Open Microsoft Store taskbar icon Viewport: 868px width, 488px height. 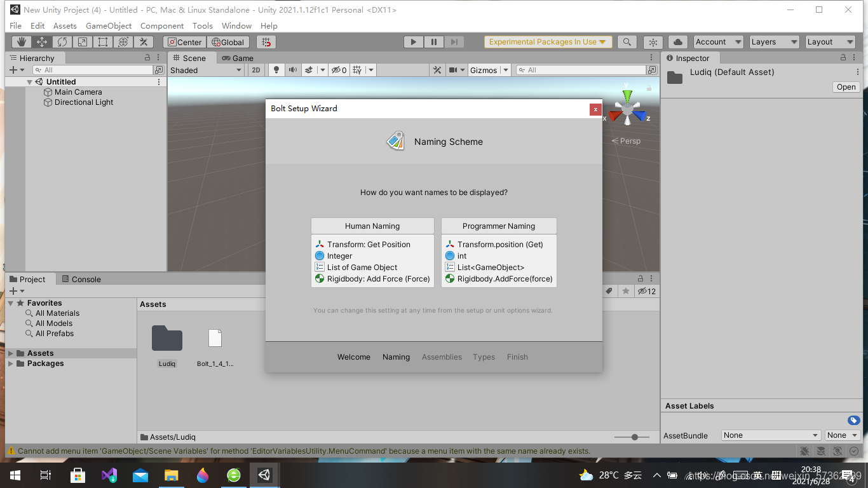[78, 475]
